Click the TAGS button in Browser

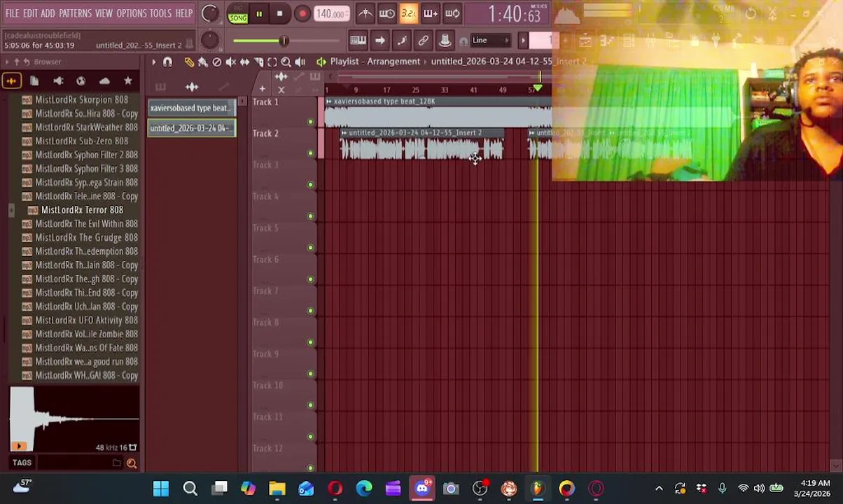click(x=22, y=463)
